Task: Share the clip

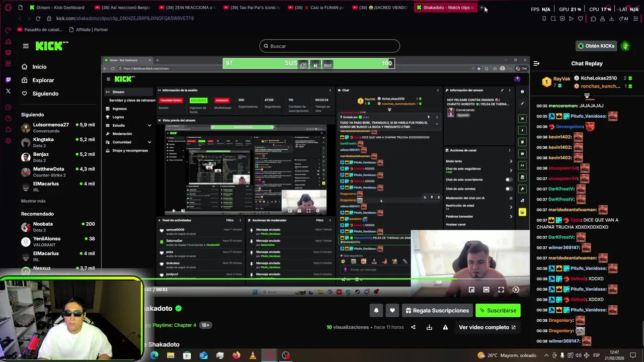Action: [x=413, y=327]
